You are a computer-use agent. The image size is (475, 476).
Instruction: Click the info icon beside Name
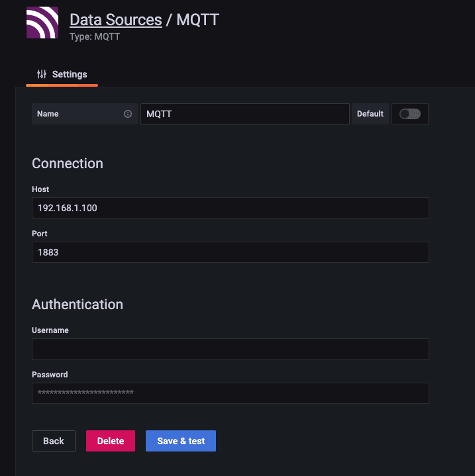coord(128,114)
